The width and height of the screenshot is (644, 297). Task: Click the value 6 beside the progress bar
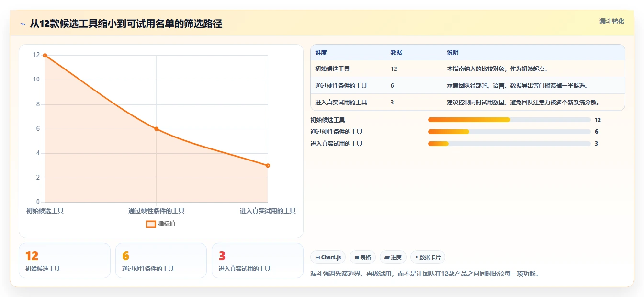pos(596,132)
